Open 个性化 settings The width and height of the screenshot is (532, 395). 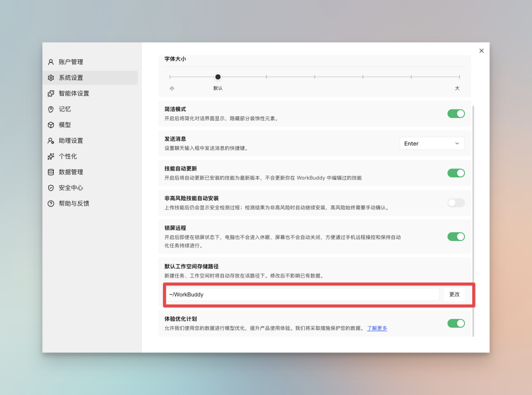(x=90, y=156)
